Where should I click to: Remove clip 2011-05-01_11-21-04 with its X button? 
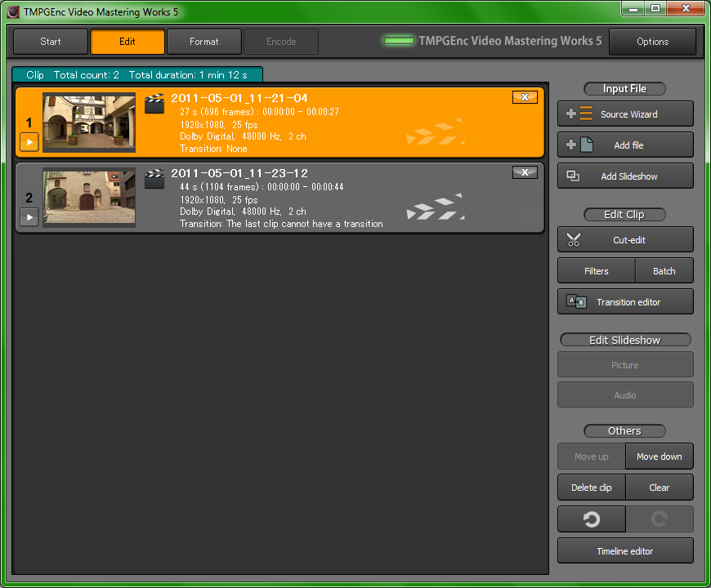(525, 97)
